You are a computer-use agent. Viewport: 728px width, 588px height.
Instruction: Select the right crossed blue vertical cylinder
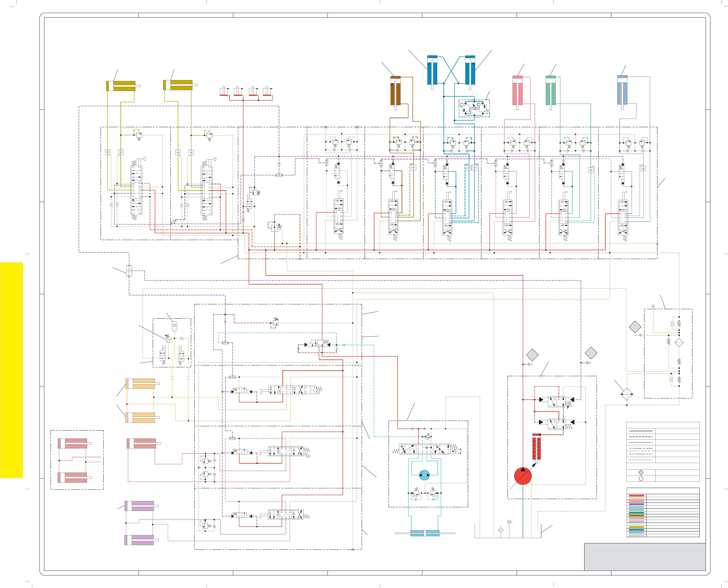tap(470, 72)
